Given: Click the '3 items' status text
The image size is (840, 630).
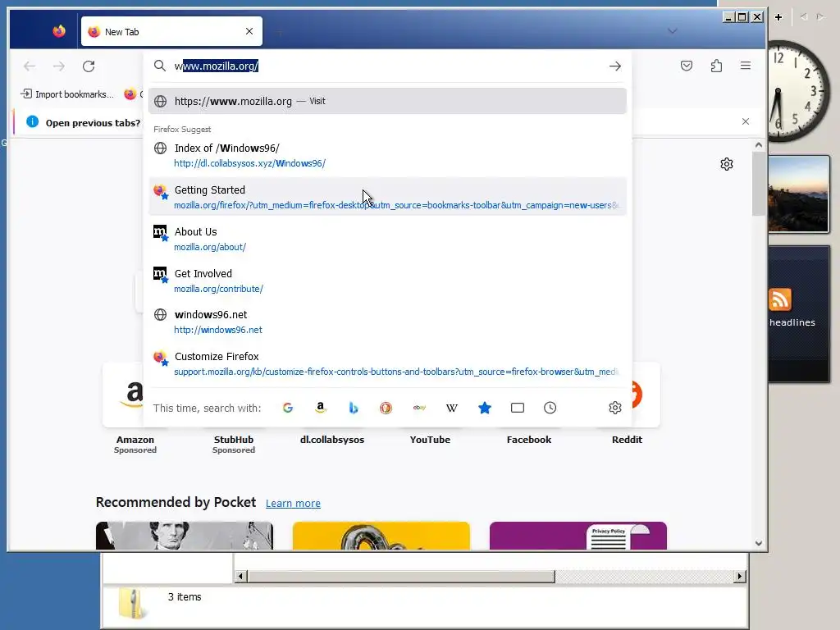Looking at the screenshot, I should pyautogui.click(x=185, y=597).
